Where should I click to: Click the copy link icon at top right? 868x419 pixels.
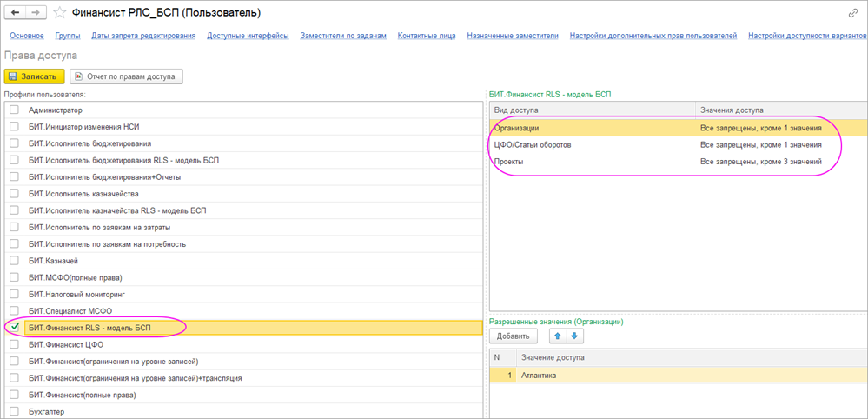click(853, 13)
